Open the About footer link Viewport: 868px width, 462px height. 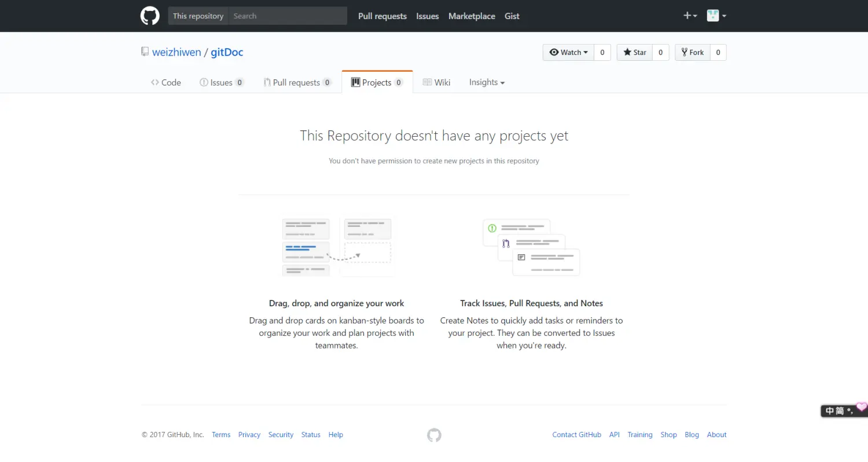click(717, 435)
